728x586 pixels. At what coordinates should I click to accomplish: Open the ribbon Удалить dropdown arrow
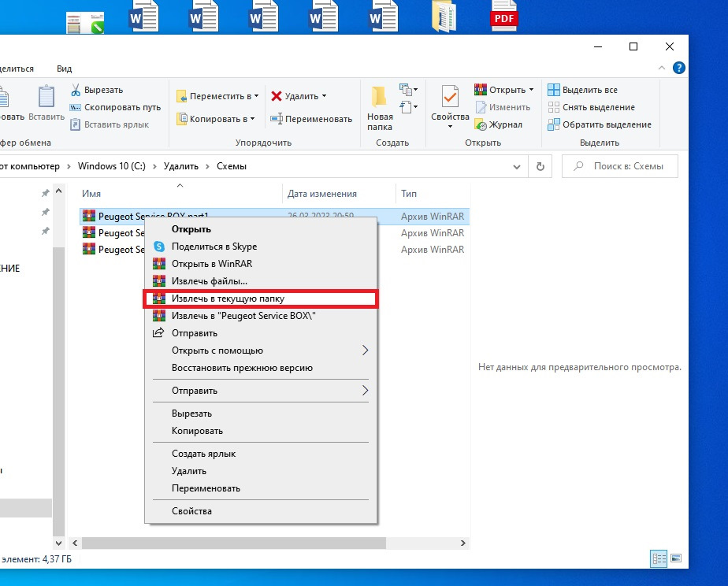324,96
